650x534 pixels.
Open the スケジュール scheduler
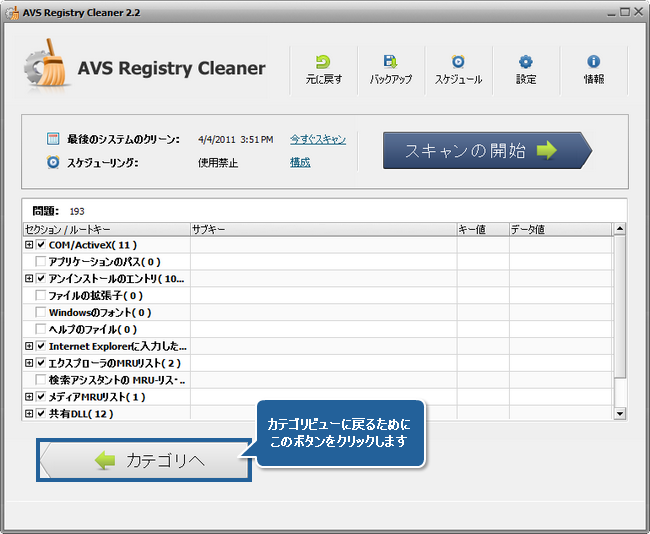tap(458, 70)
